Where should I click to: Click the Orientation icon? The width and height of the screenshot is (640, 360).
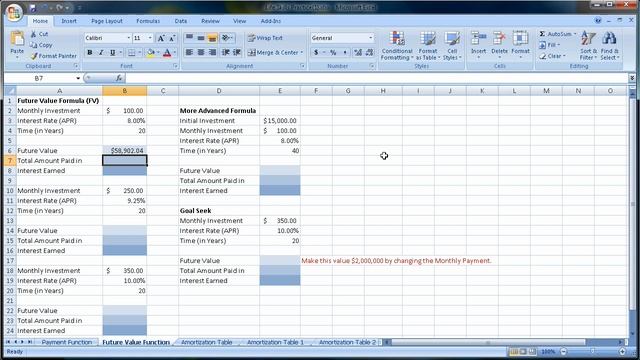(227, 38)
